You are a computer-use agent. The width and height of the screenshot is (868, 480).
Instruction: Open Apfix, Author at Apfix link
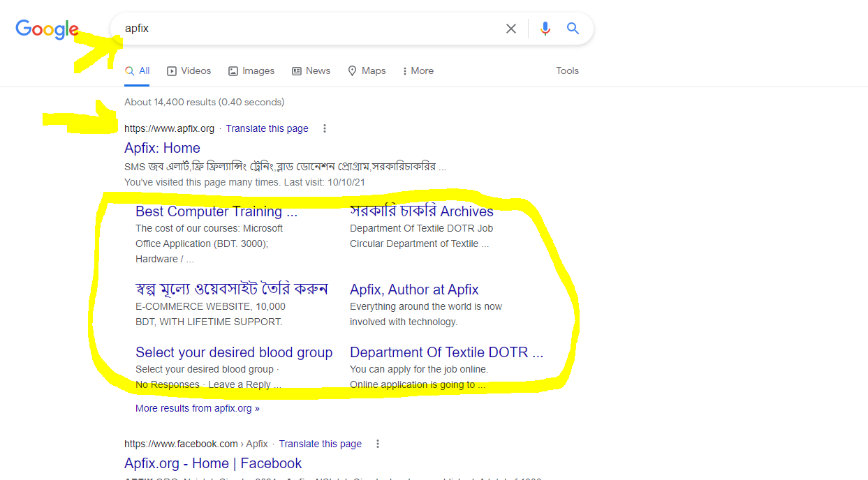(x=414, y=290)
